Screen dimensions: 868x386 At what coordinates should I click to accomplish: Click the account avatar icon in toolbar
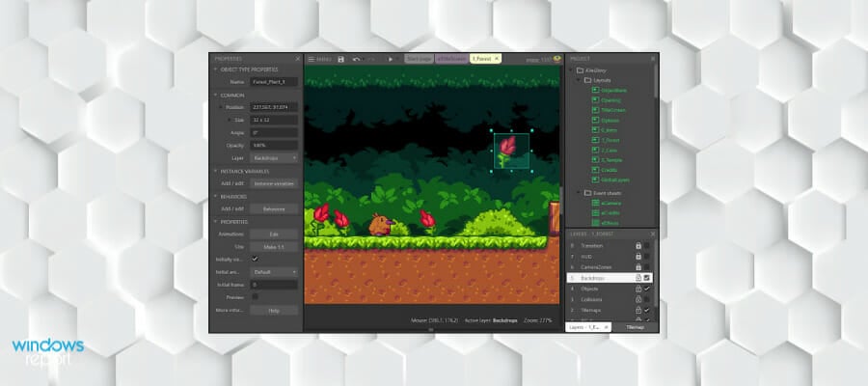pyautogui.click(x=556, y=59)
